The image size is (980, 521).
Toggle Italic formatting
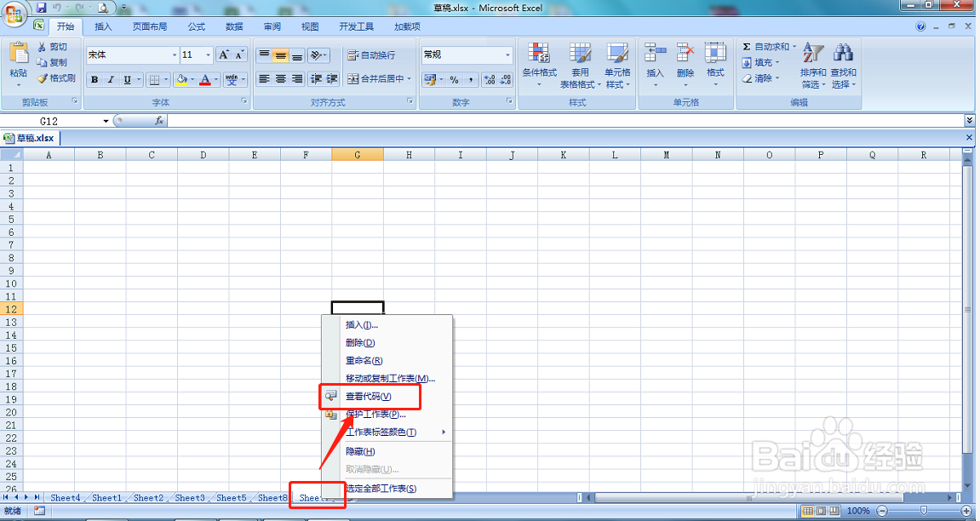click(111, 79)
